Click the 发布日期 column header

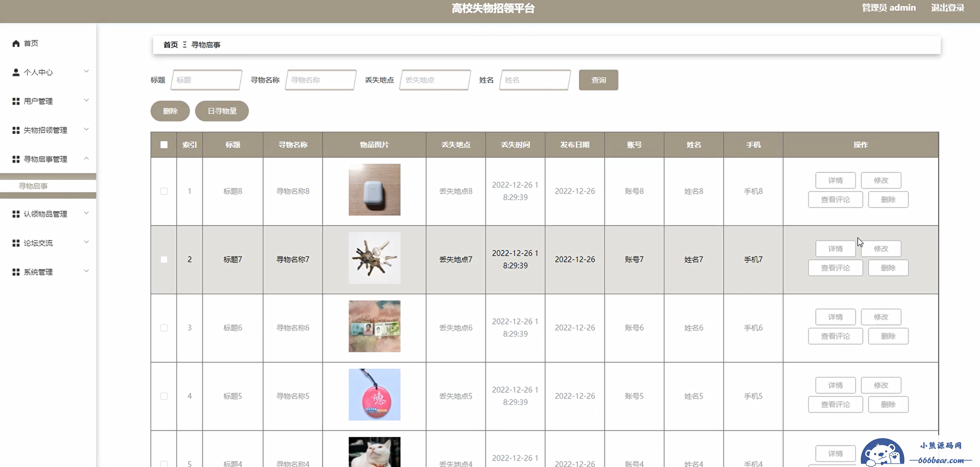574,144
